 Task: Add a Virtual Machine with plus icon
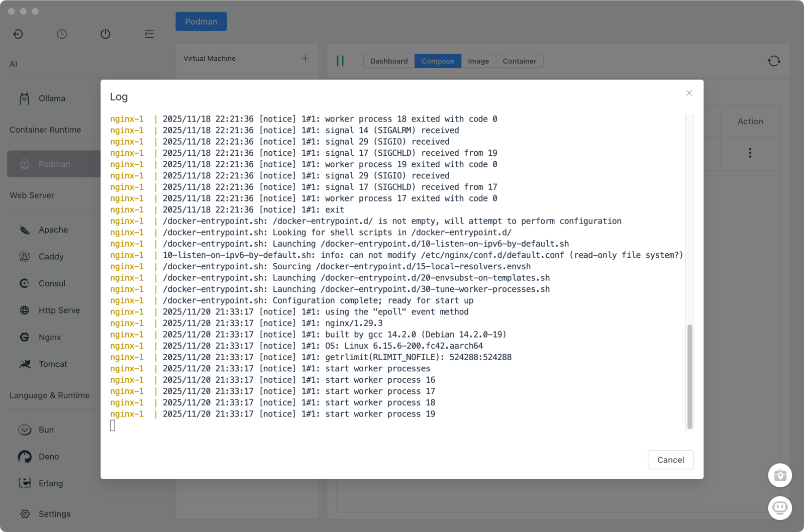point(305,58)
